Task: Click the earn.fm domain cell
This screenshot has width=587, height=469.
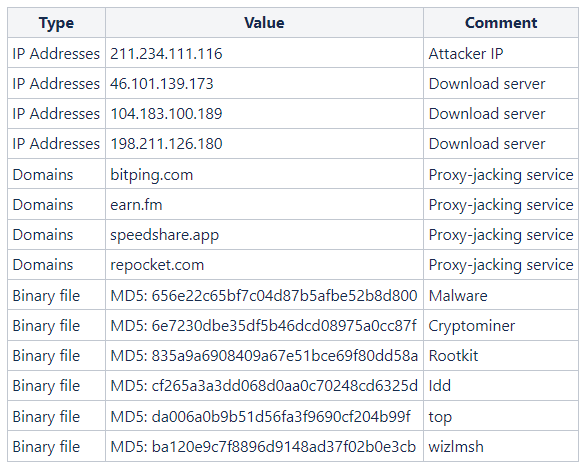Action: pyautogui.click(x=264, y=205)
